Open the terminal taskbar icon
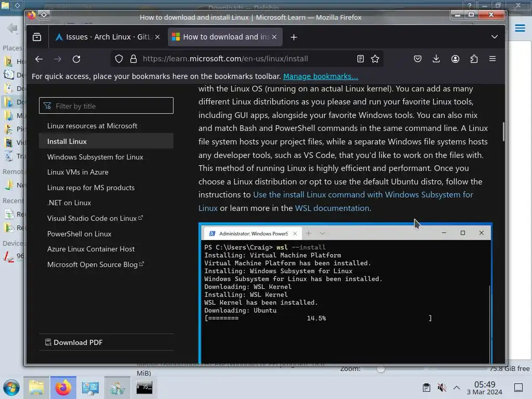Image resolution: width=532 pixels, height=399 pixels. pyautogui.click(x=144, y=388)
